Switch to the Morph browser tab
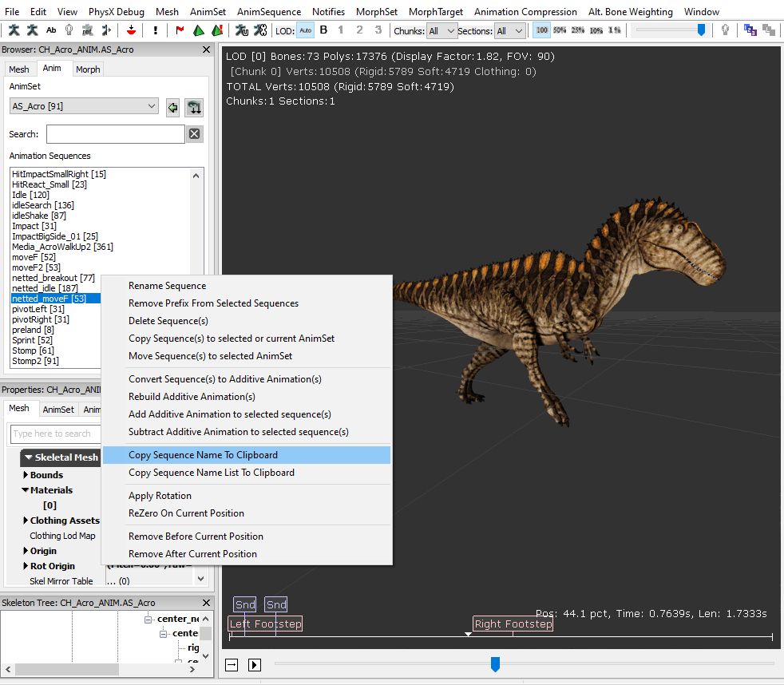Viewport: 784px width, 685px height. 88,69
